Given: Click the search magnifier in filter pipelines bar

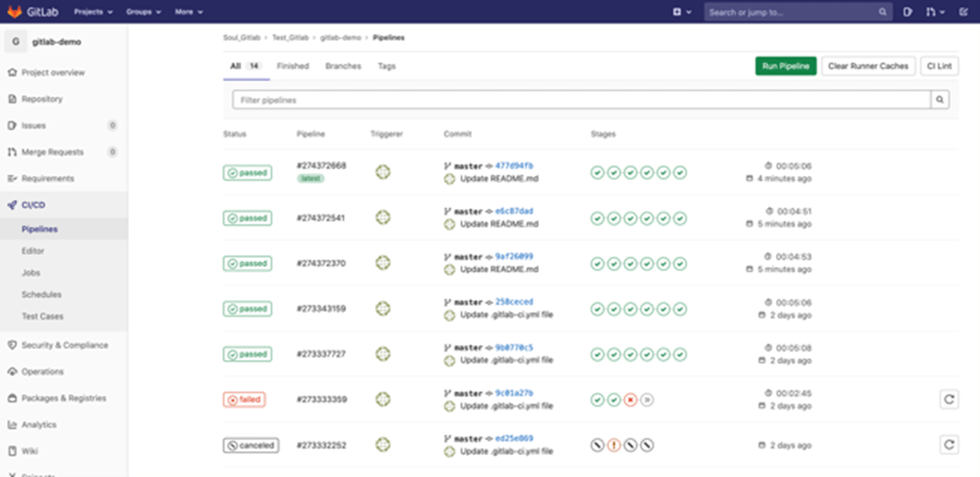Looking at the screenshot, I should coord(940,100).
